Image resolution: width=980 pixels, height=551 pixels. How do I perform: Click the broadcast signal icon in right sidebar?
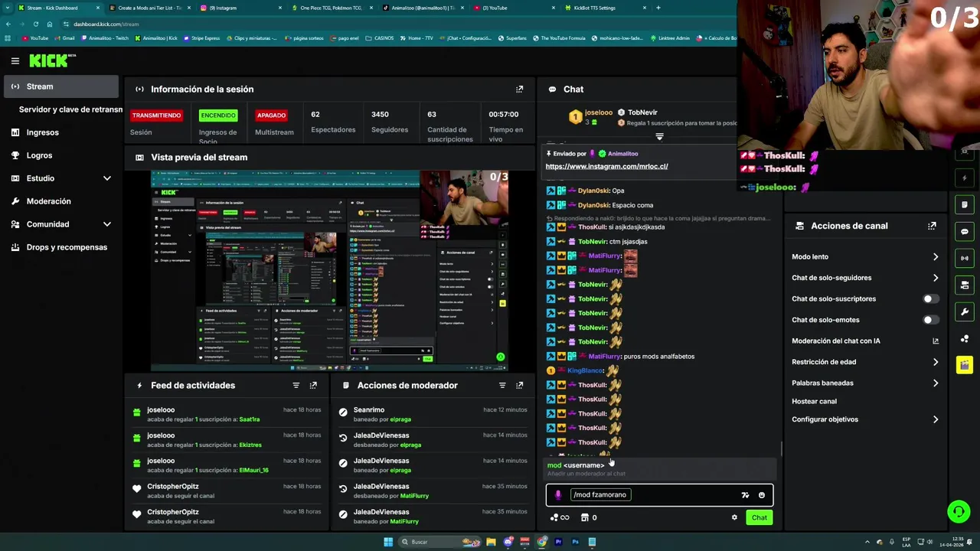pos(965,259)
